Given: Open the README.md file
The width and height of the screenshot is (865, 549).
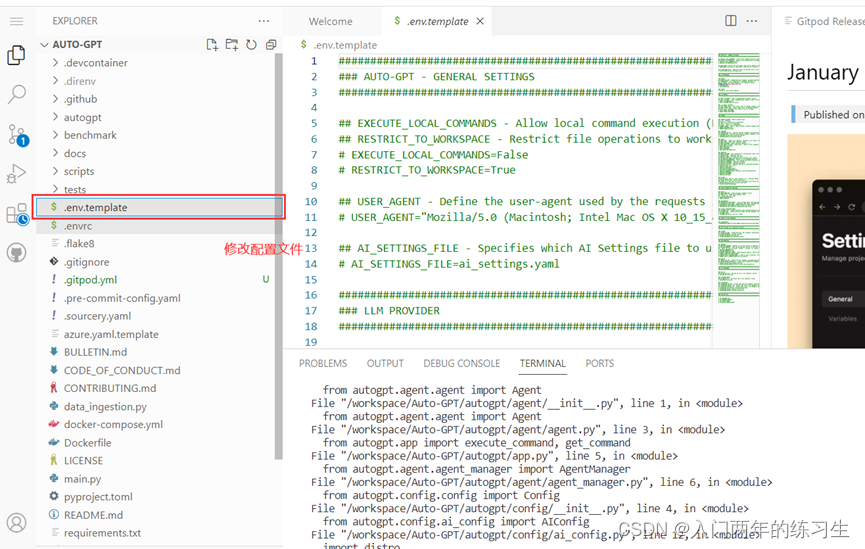Looking at the screenshot, I should click(156, 515).
